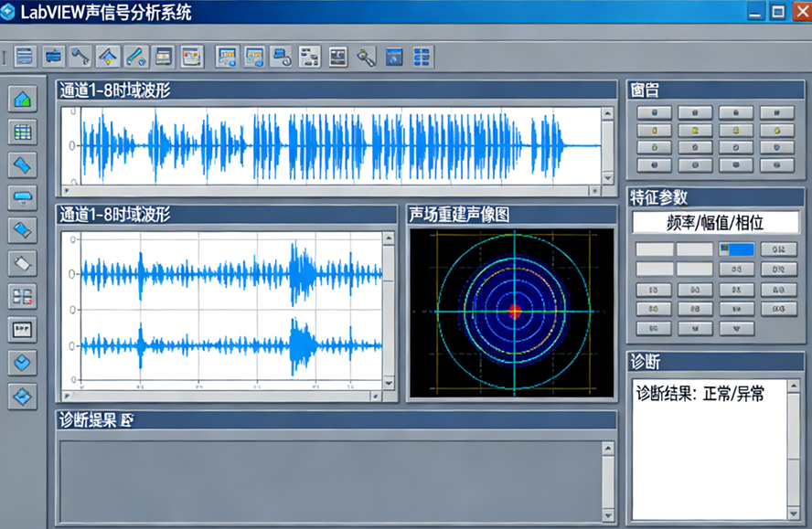Screen dimensions: 812x529
Task: Click the home icon in left sidebar
Action: (x=23, y=99)
